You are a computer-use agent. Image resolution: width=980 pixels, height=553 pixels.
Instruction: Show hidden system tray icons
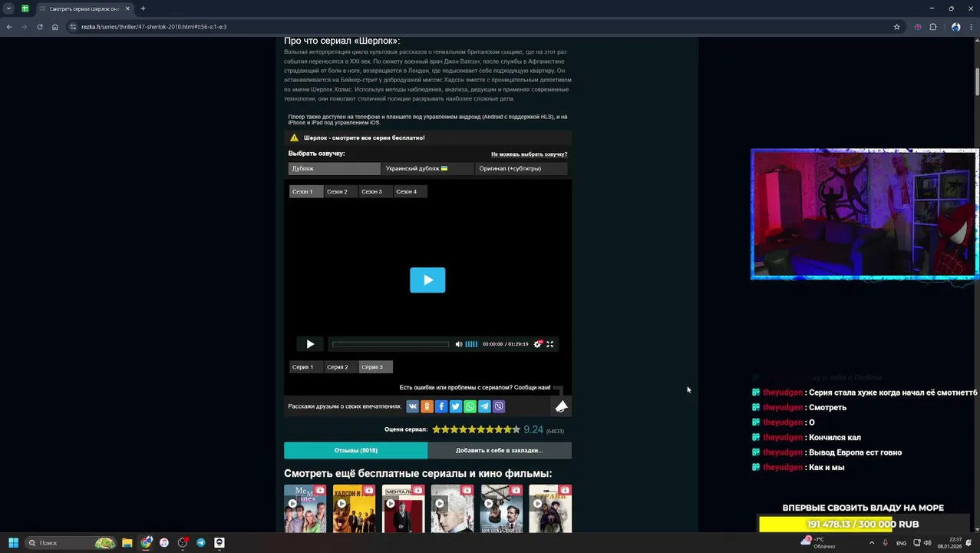871,543
